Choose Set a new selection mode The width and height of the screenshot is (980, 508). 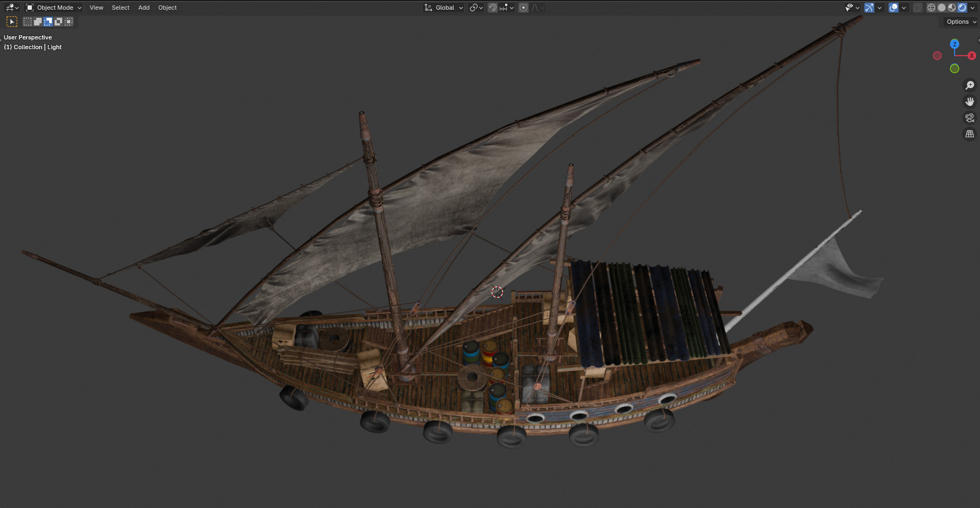28,22
